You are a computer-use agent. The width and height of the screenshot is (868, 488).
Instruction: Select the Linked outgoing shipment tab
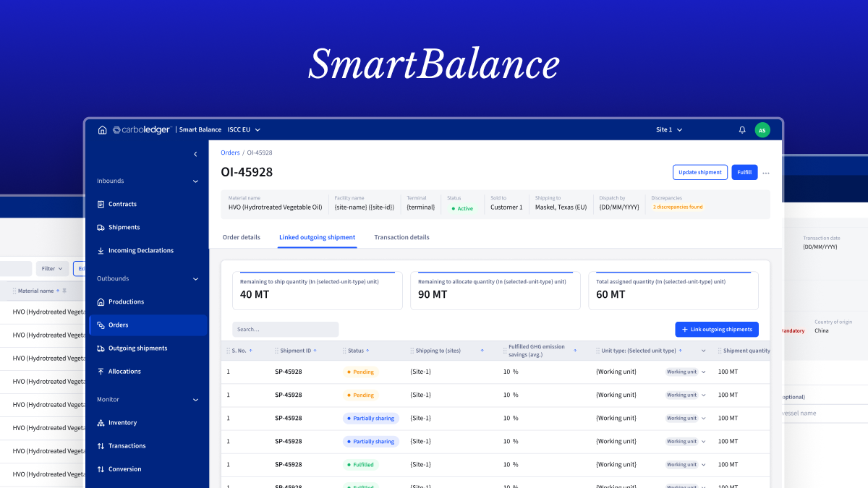(x=318, y=237)
